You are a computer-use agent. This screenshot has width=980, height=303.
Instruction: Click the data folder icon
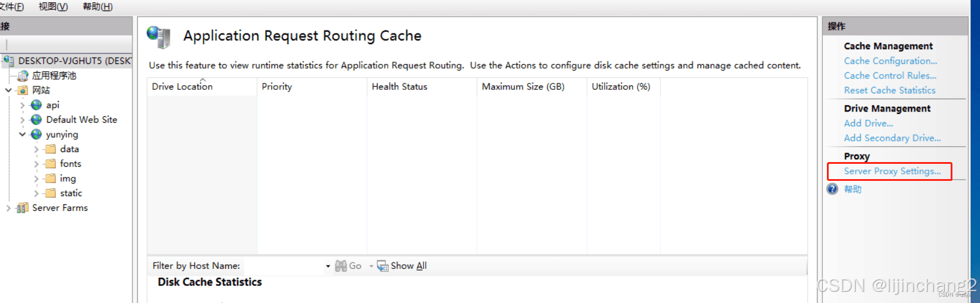(51, 149)
